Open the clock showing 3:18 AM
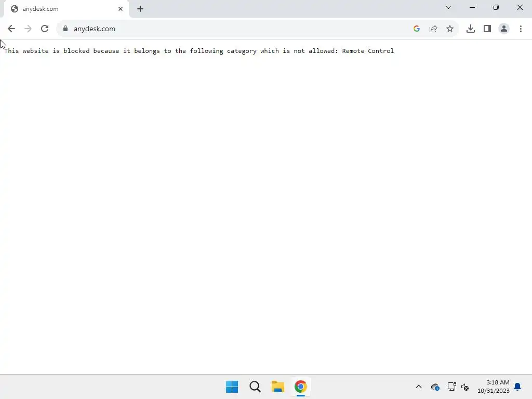 pyautogui.click(x=494, y=387)
